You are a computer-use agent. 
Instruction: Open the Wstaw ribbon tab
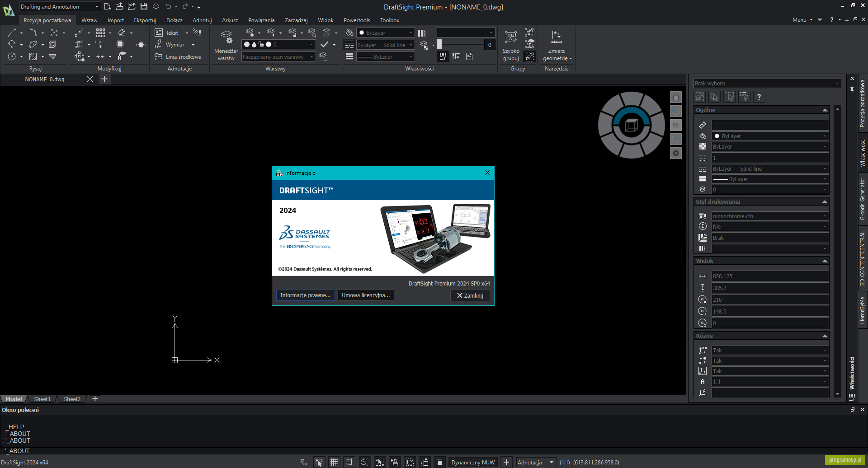coord(90,20)
